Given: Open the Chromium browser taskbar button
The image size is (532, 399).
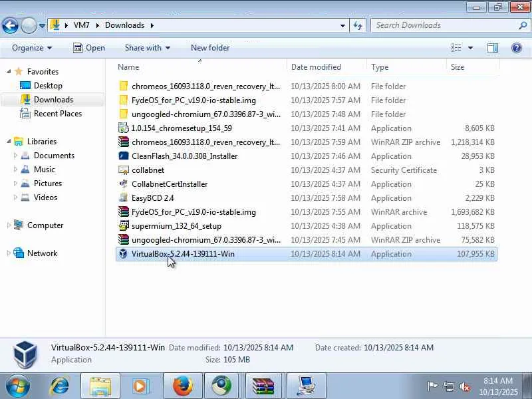Looking at the screenshot, I should coord(221,386).
